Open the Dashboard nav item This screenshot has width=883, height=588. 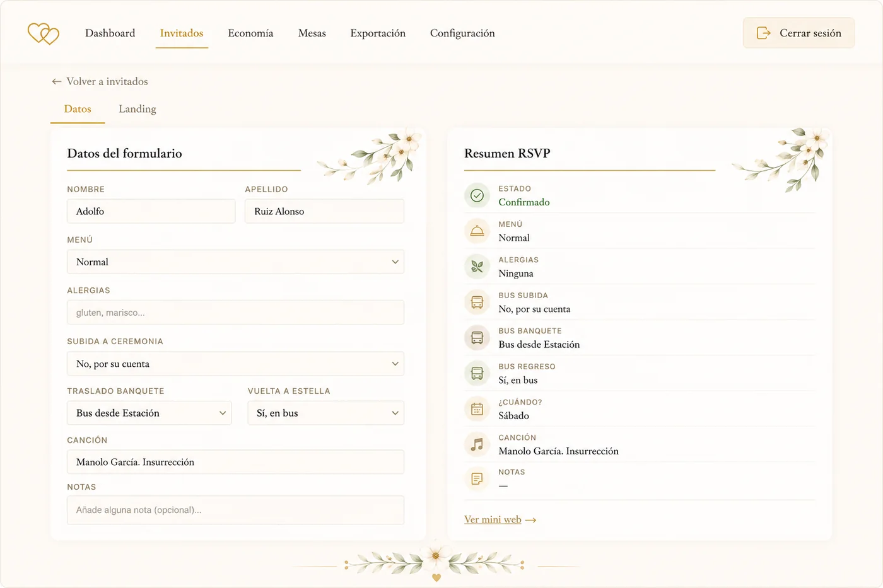pos(110,33)
